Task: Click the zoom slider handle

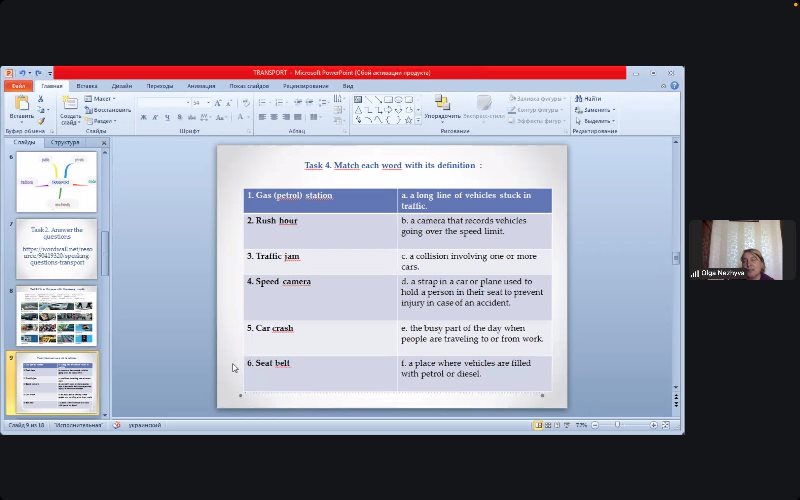Action: 617,425
